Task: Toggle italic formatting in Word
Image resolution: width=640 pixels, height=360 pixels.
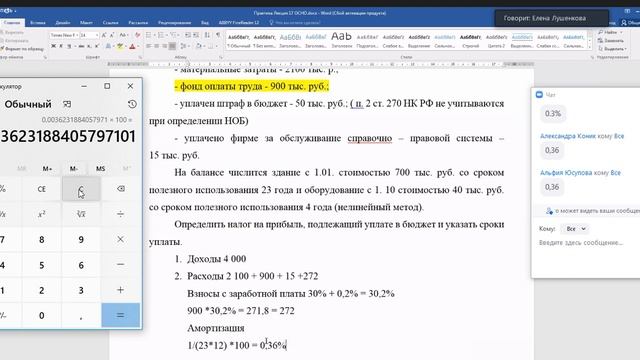Action: [x=61, y=46]
